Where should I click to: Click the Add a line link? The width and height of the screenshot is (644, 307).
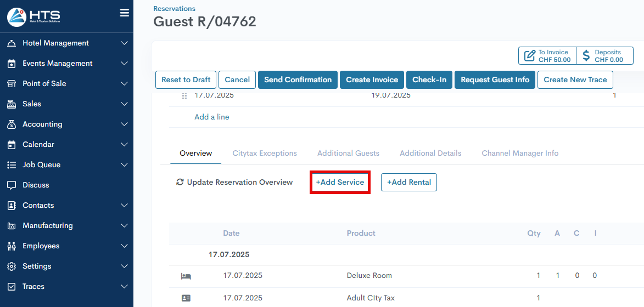212,117
